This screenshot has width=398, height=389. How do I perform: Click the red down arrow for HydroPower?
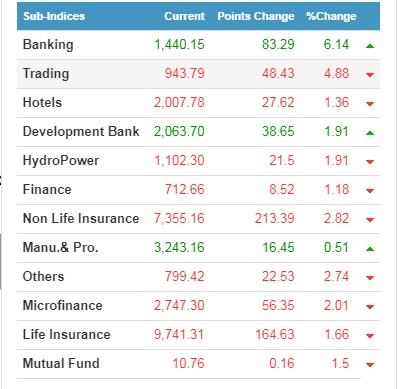370,162
